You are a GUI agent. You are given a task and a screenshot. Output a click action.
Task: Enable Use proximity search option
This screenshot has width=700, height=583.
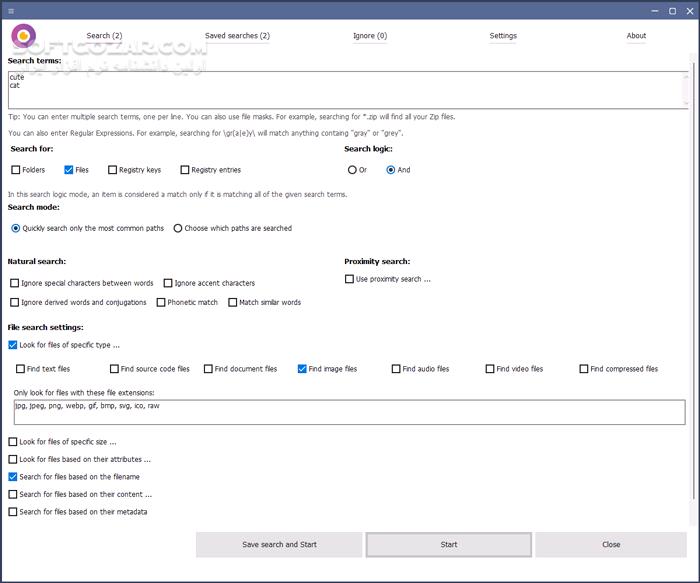[349, 279]
